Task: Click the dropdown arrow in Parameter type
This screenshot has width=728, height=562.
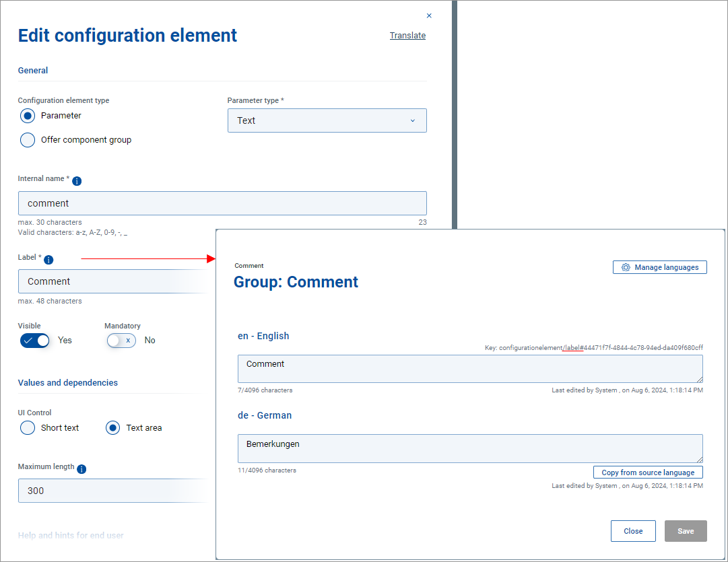Action: [413, 120]
